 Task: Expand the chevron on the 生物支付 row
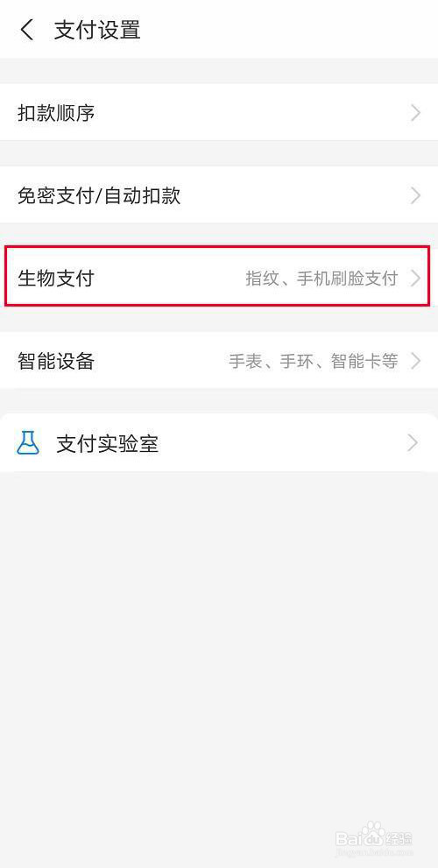[x=416, y=279]
